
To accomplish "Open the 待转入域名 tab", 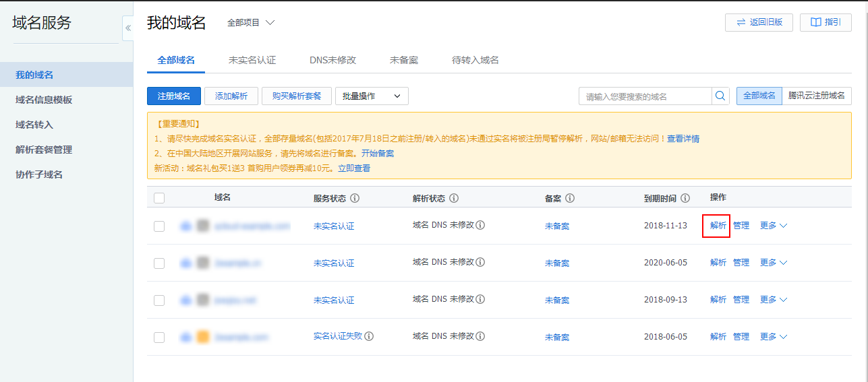I will pos(475,60).
